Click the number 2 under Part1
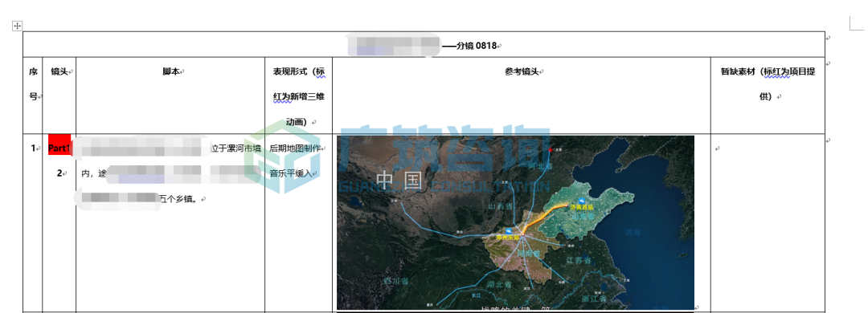Image resolution: width=868 pixels, height=313 pixels. point(59,173)
